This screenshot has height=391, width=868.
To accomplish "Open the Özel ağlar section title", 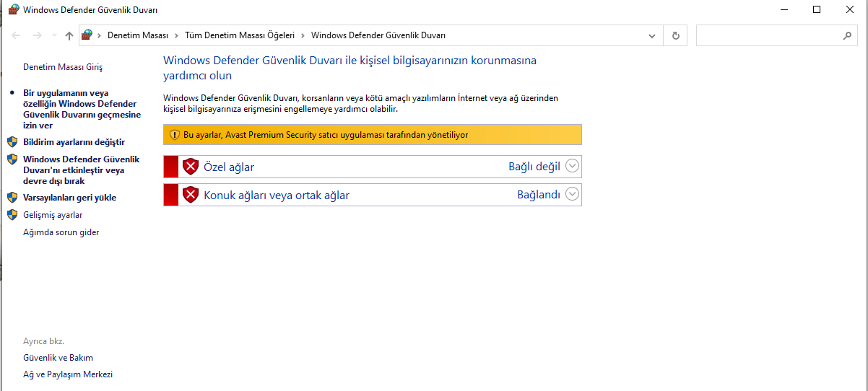I will click(229, 167).
